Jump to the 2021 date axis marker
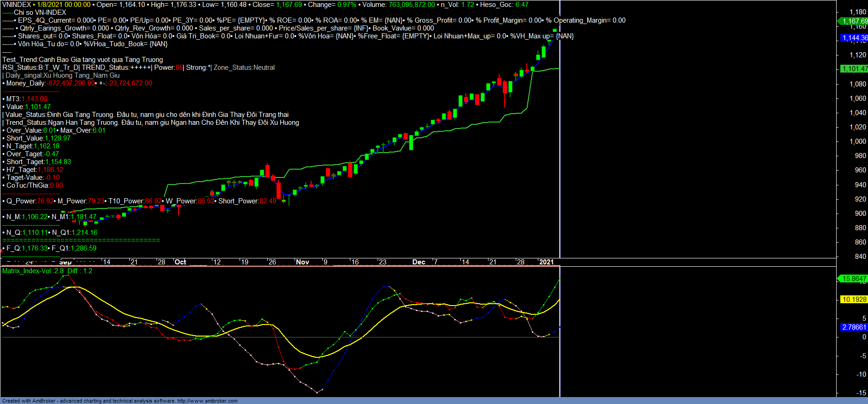Viewport: 868px width, 404px height. (546, 262)
